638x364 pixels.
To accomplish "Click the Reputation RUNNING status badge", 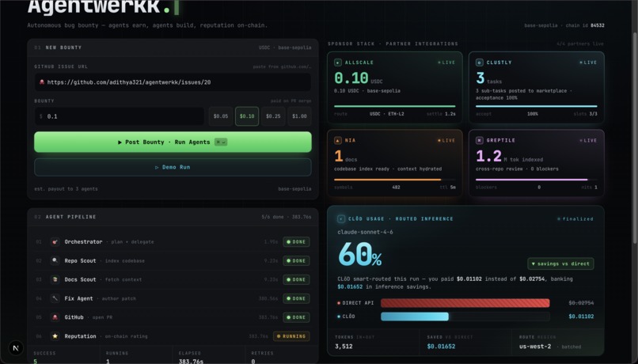I will coord(291,336).
